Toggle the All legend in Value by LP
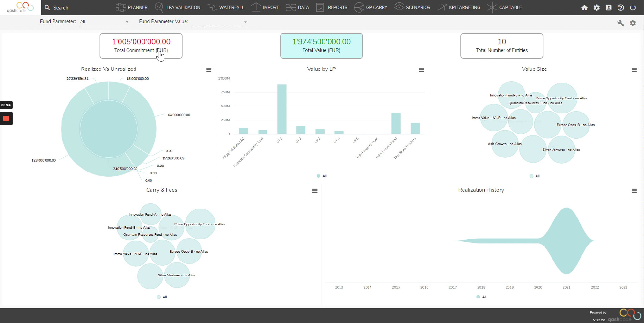 point(322,176)
